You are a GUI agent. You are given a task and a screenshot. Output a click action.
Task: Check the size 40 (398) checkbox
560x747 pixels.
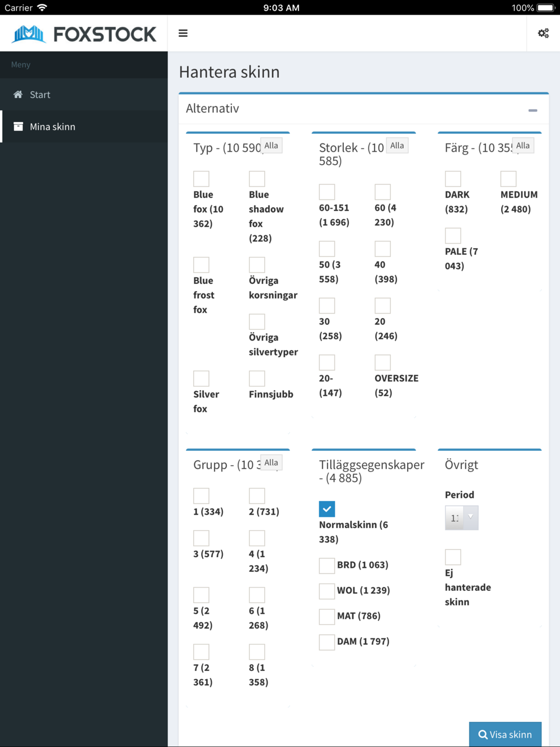click(382, 249)
